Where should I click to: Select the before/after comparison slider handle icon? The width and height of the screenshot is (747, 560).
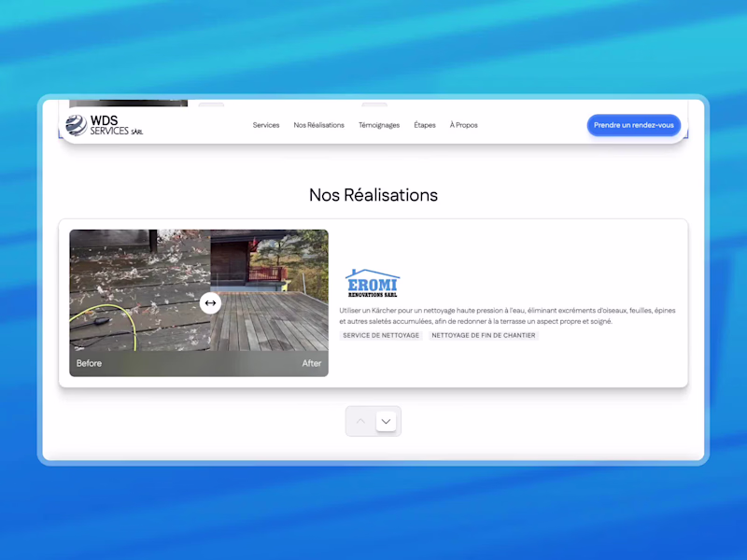pyautogui.click(x=211, y=302)
